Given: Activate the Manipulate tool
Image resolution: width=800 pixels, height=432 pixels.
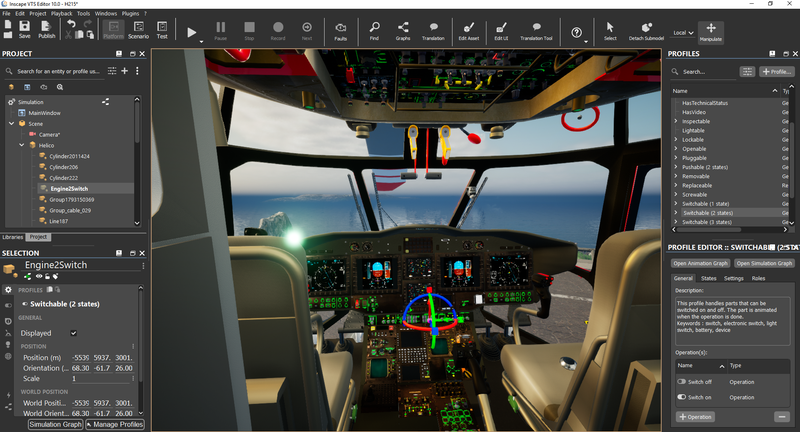Looking at the screenshot, I should 711,31.
